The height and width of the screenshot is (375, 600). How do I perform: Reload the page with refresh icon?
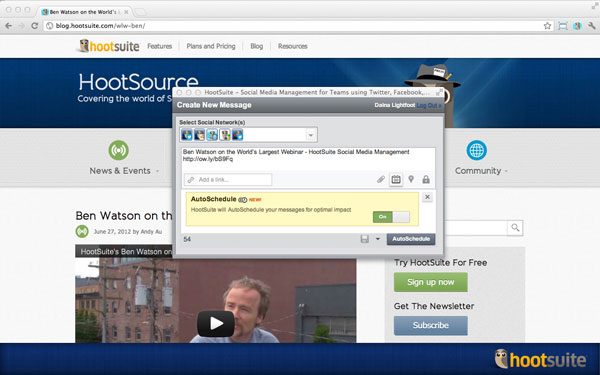click(x=34, y=26)
